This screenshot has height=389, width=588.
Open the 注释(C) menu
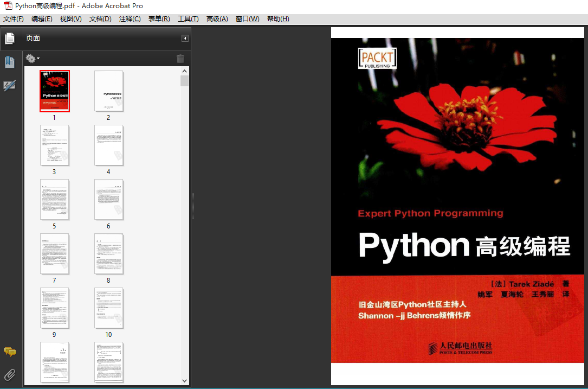[130, 19]
